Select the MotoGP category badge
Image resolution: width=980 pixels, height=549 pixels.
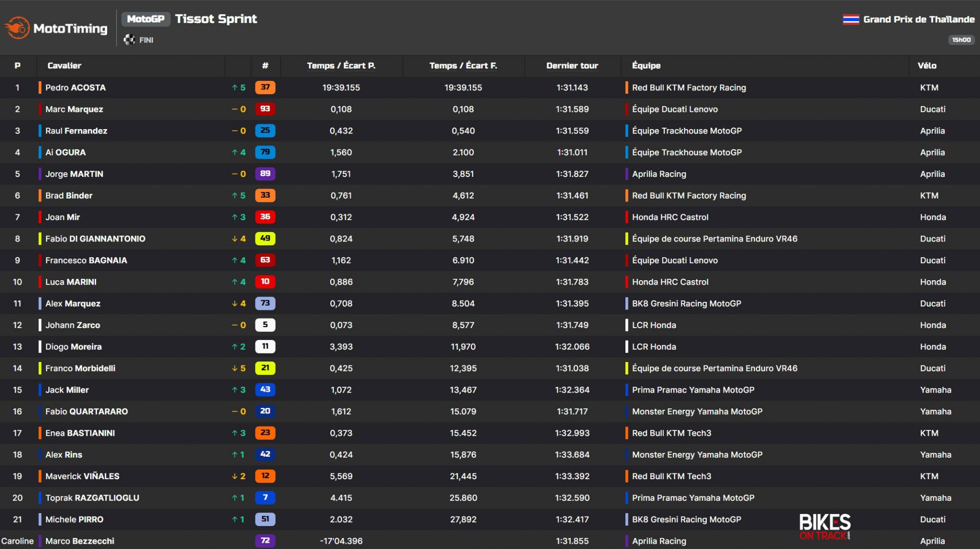point(146,19)
